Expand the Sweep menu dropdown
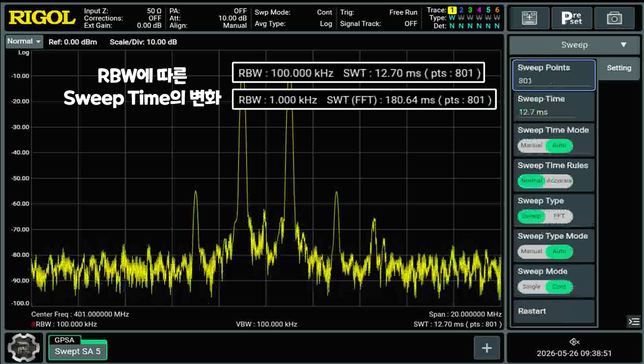644x364 pixels. pyautogui.click(x=574, y=45)
